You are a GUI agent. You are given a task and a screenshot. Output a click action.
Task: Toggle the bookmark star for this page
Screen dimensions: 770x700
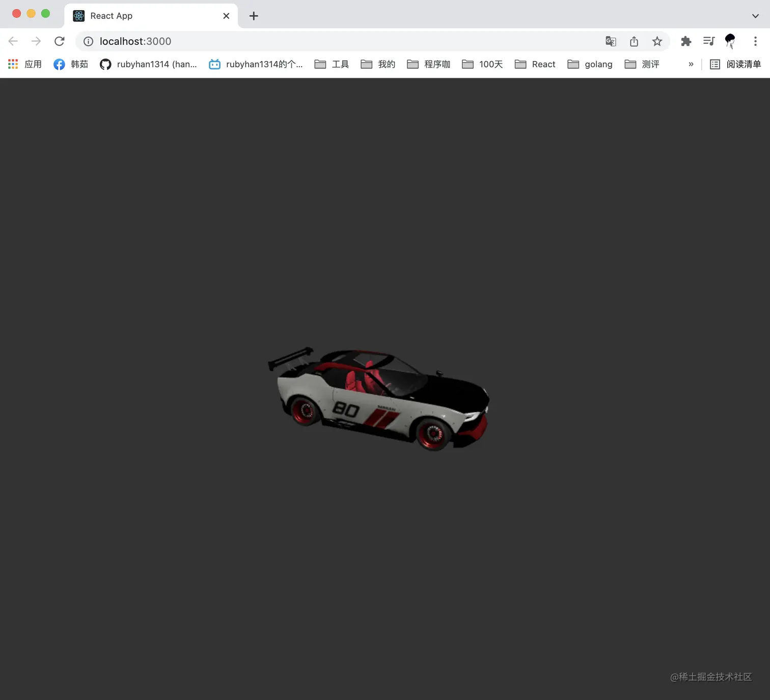coord(657,41)
